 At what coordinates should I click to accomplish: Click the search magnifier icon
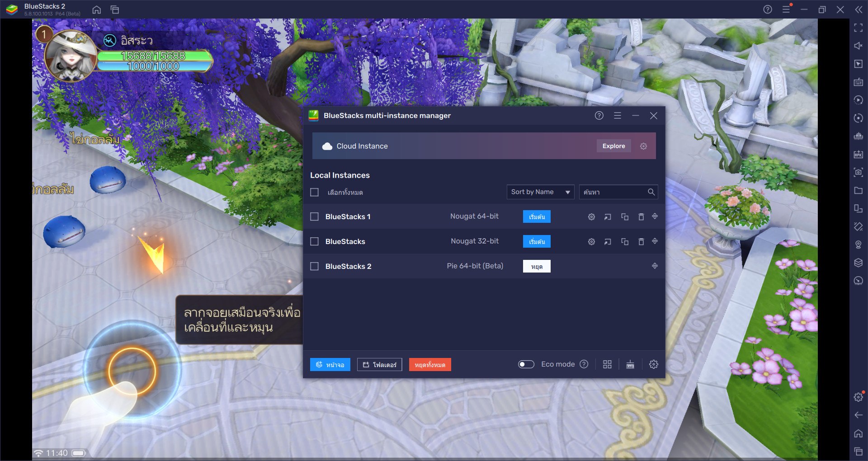pos(651,192)
